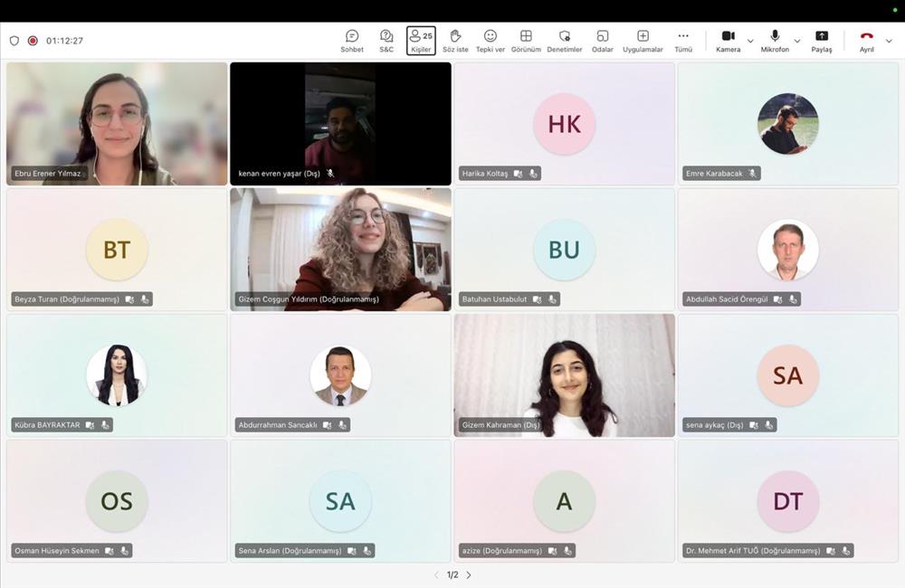Click the shield security icon
Screen dimensions: 905x588
[14, 41]
